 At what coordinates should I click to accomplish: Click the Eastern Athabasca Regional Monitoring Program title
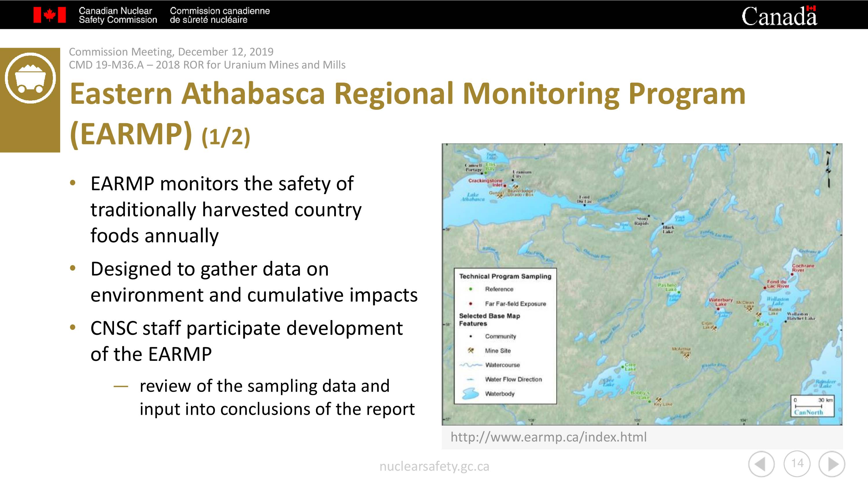407,94
